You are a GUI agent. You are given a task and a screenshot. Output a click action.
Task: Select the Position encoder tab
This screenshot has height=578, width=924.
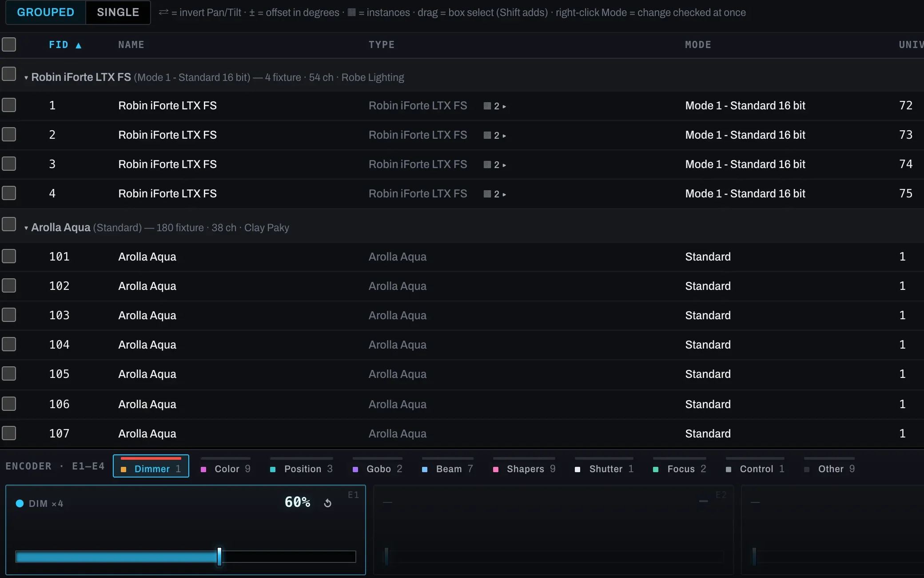coord(302,467)
